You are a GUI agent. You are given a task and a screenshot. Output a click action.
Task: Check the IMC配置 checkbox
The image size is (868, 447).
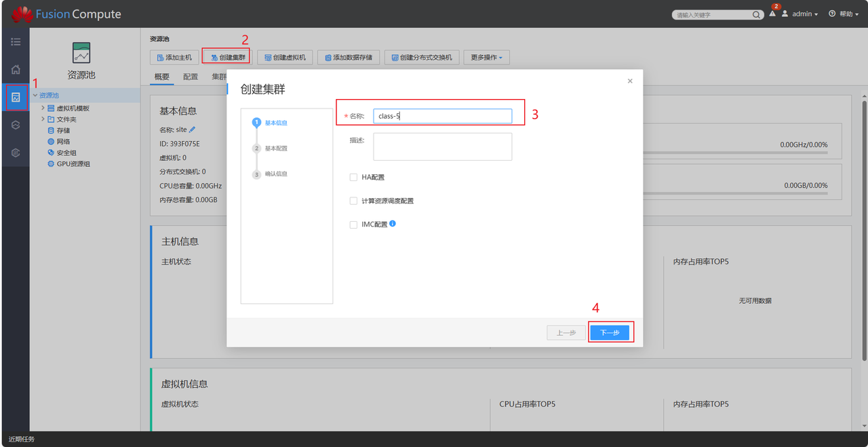click(x=353, y=225)
